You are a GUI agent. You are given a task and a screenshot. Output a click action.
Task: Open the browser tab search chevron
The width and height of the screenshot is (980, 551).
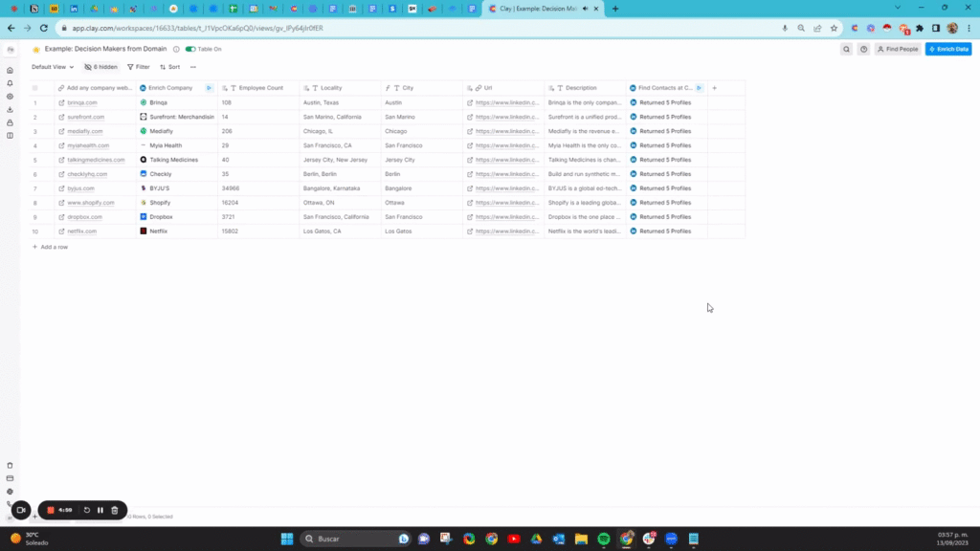click(x=897, y=8)
